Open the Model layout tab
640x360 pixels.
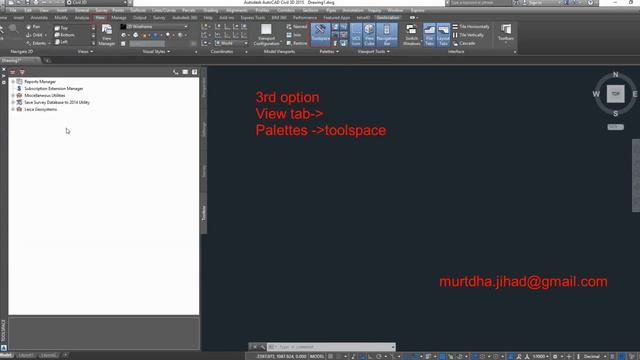point(6,356)
